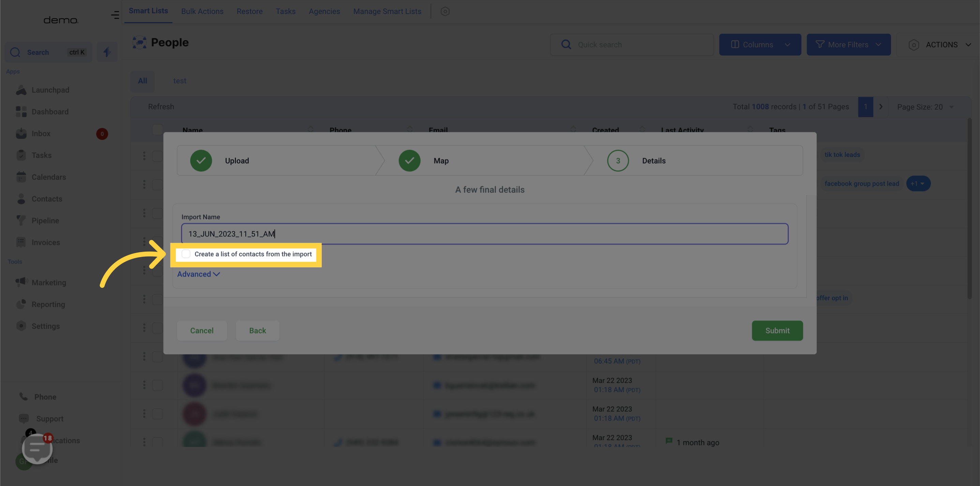Refresh the contacts list
The height and width of the screenshot is (486, 980).
pyautogui.click(x=161, y=107)
